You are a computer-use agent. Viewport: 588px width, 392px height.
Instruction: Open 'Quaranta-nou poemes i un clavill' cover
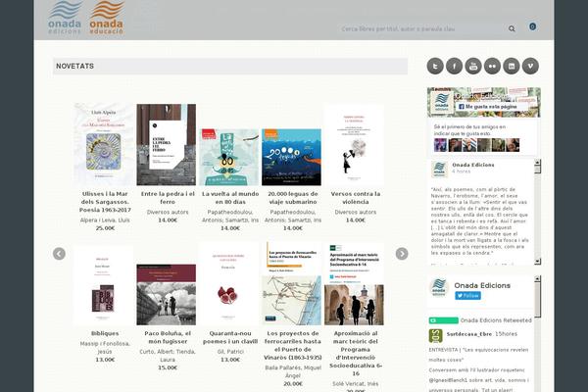pos(229,284)
